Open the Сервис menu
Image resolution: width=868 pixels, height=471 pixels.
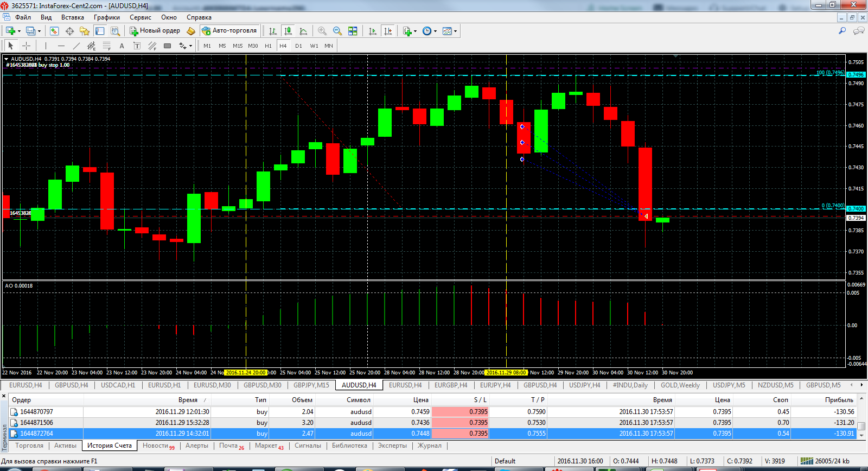141,17
